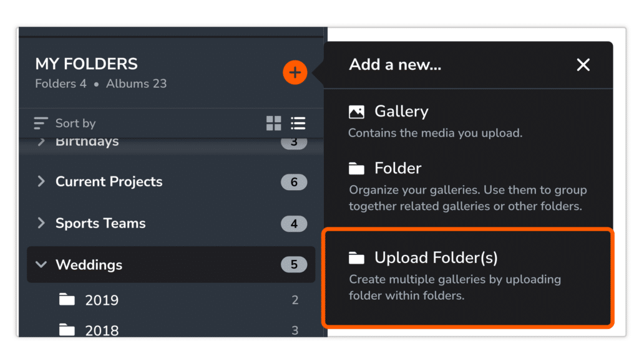Select the Birthdays folder row

pyautogui.click(x=87, y=141)
